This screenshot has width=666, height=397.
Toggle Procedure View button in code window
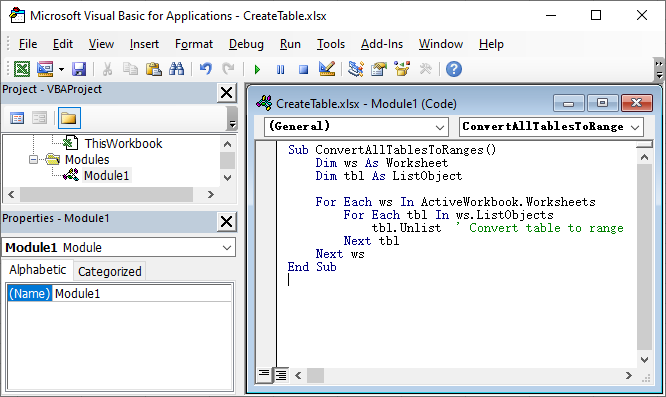(x=264, y=374)
